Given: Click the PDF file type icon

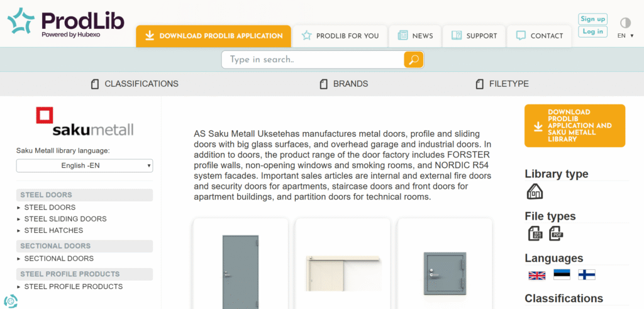Looking at the screenshot, I should 557,233.
